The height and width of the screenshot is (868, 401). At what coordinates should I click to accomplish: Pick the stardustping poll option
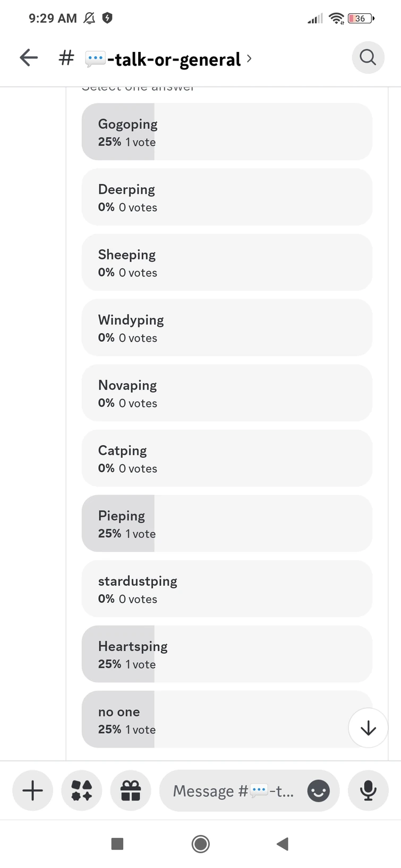[x=227, y=588]
